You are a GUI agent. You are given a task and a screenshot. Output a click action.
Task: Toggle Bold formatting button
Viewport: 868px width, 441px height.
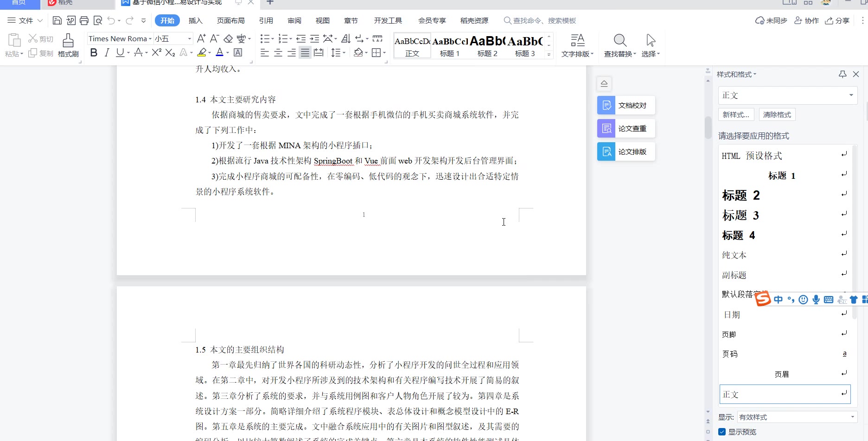pos(94,53)
